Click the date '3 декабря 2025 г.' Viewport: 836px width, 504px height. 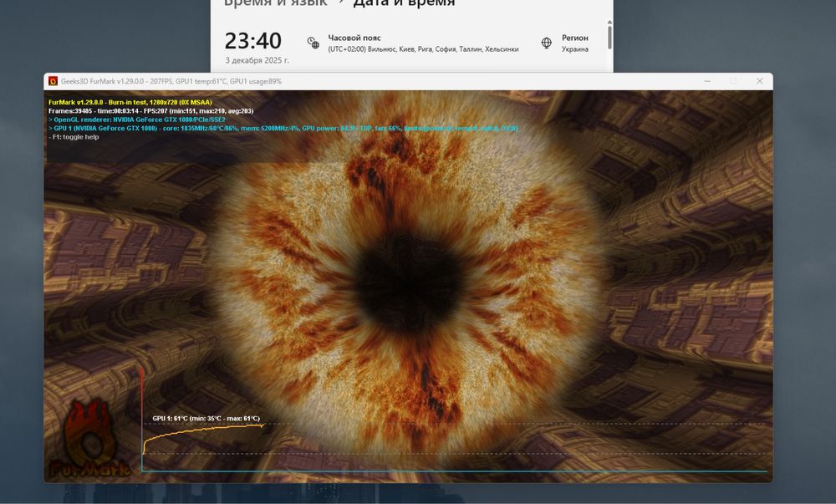(257, 60)
